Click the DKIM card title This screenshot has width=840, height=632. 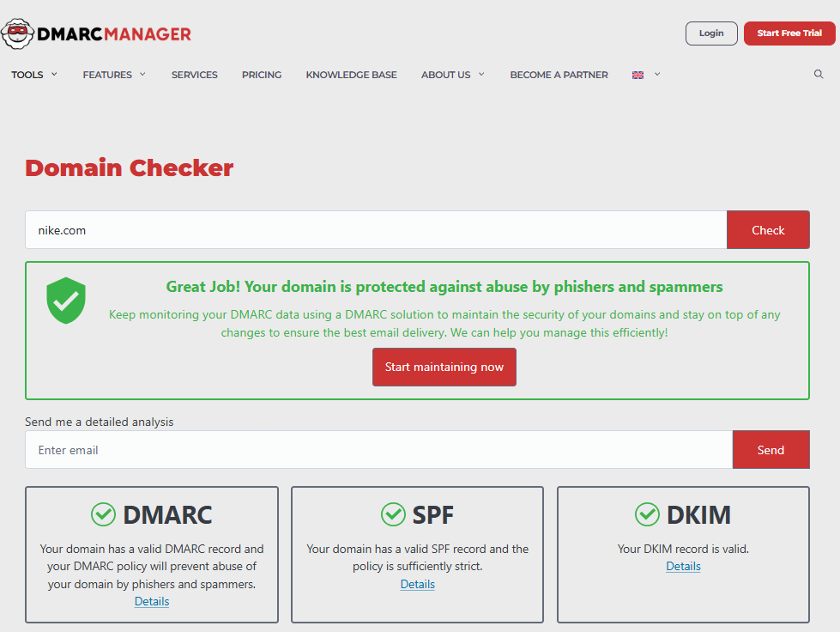(x=698, y=514)
